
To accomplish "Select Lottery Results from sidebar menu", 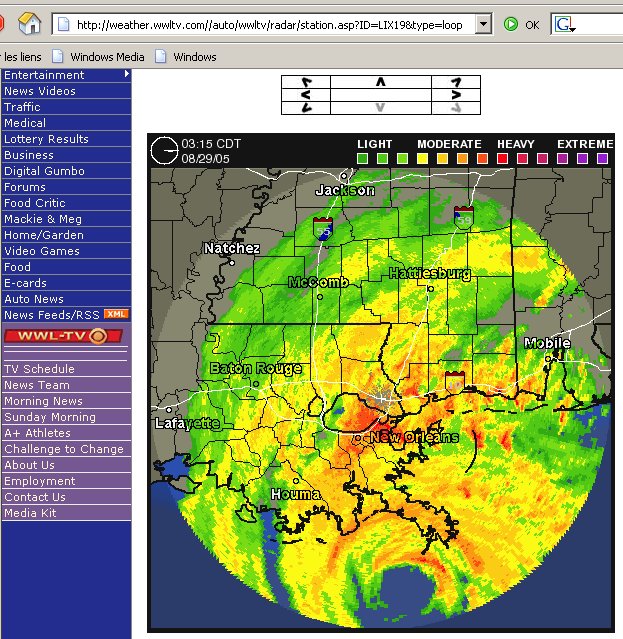I will point(46,139).
